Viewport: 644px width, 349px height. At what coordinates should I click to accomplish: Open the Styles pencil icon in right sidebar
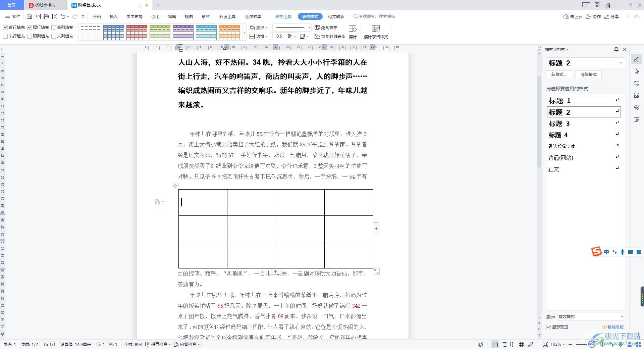[x=637, y=59]
